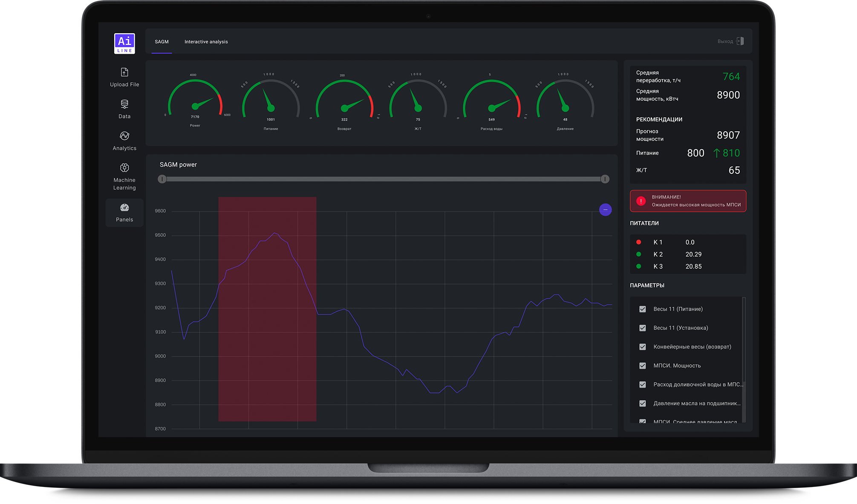Grab left handle of SAGM power range slider

click(162, 179)
